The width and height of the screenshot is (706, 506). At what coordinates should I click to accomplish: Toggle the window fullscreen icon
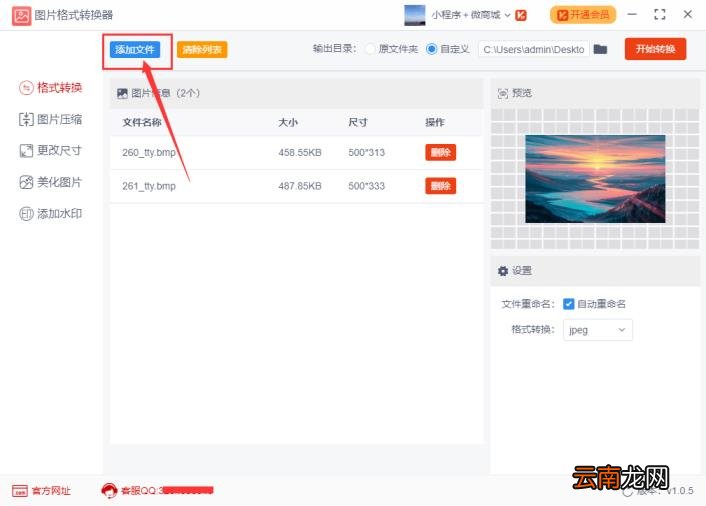point(660,15)
